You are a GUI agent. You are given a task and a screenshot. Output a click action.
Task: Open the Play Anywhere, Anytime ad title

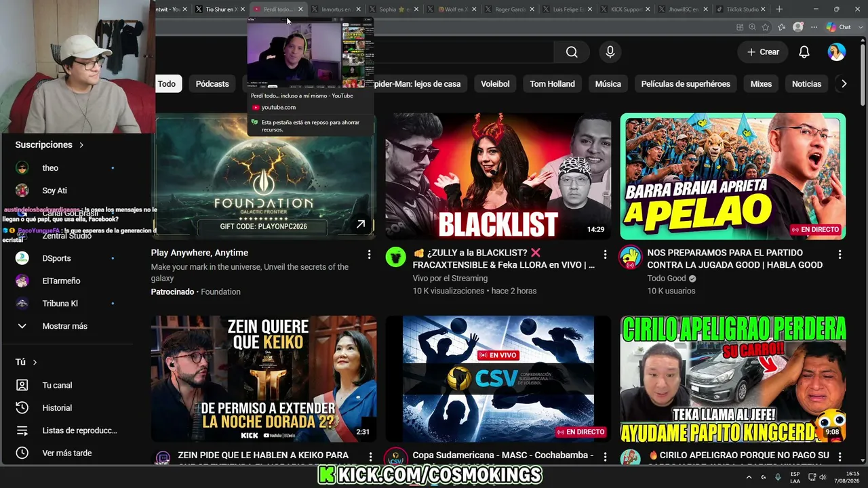[199, 253]
